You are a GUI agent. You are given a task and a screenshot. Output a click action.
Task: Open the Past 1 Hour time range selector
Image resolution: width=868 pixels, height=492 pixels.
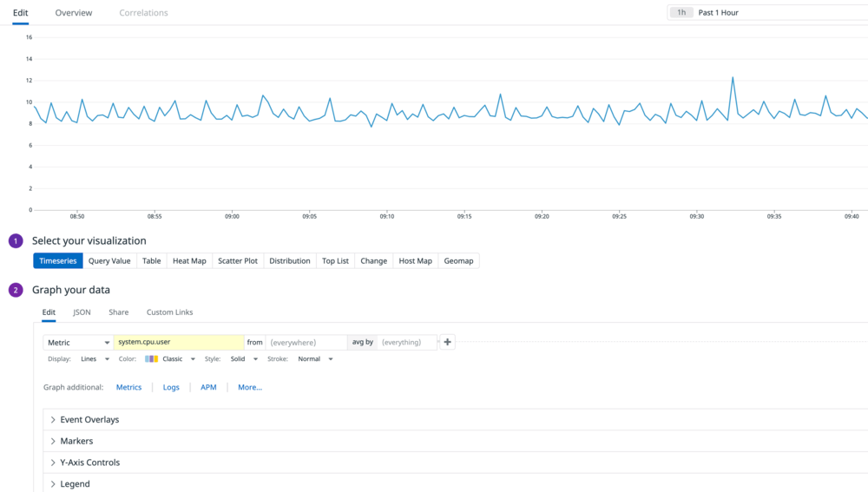pos(767,12)
